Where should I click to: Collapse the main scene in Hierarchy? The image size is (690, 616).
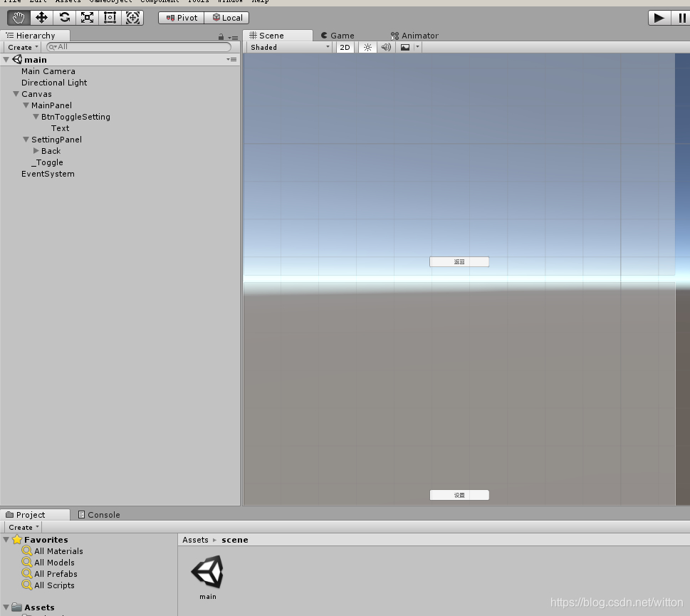6,59
